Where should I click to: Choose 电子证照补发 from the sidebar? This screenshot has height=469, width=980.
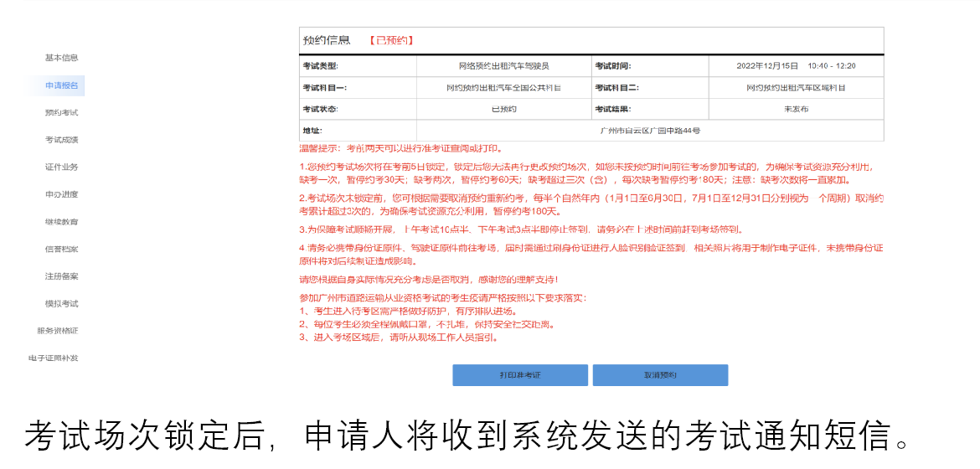(x=53, y=358)
